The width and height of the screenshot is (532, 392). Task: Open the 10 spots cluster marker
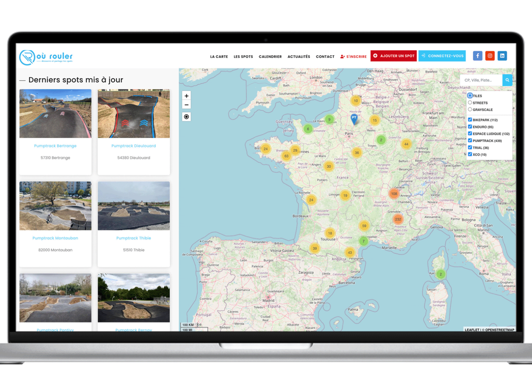[356, 101]
